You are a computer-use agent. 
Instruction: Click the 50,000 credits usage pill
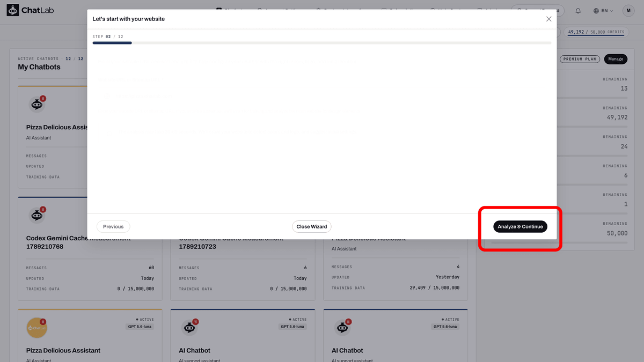(596, 32)
